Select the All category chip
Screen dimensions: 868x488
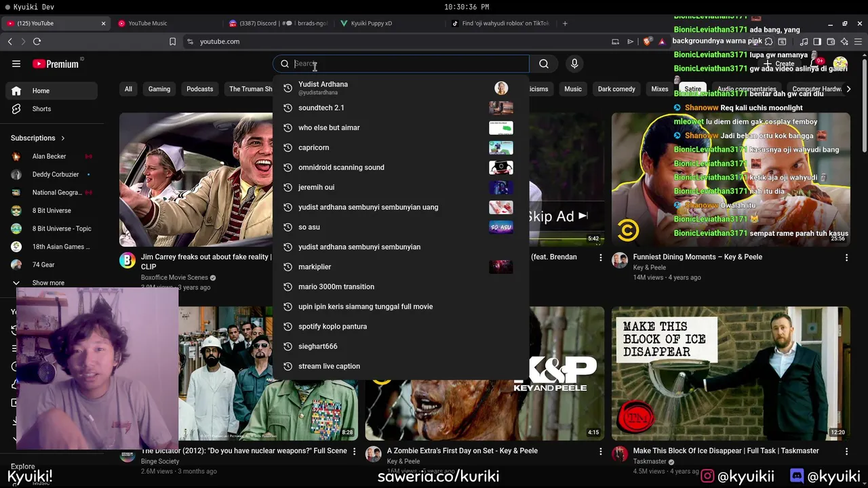coord(128,89)
